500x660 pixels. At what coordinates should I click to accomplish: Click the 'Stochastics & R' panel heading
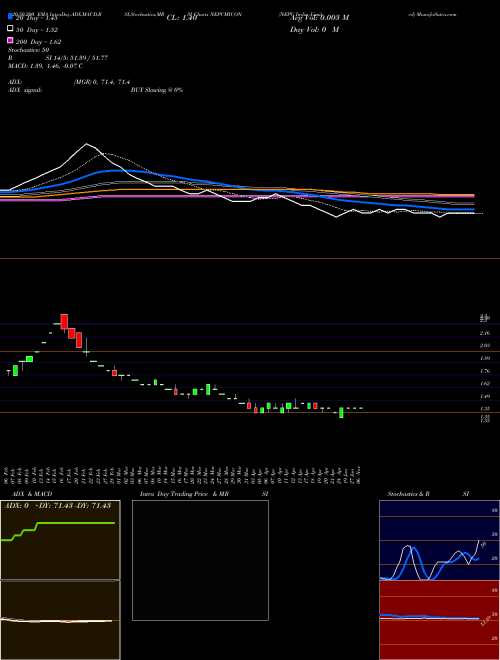pyautogui.click(x=408, y=494)
